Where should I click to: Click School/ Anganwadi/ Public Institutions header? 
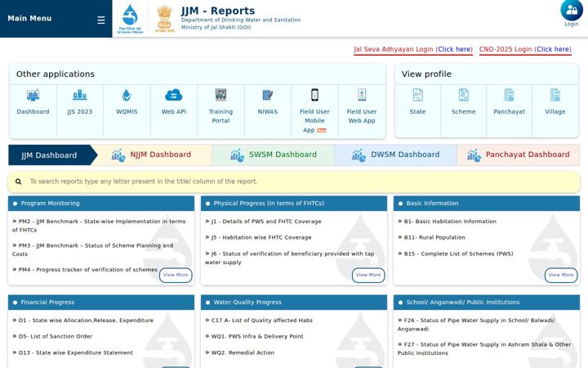[487, 303]
